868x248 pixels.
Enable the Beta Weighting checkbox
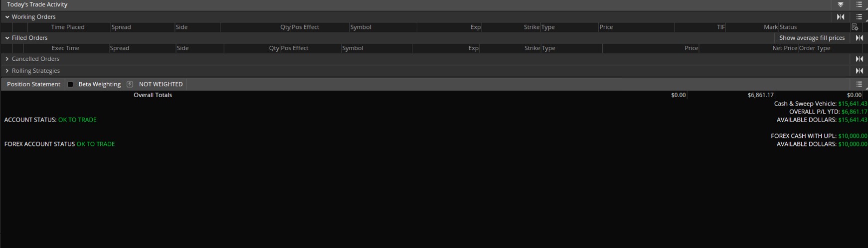click(x=70, y=84)
